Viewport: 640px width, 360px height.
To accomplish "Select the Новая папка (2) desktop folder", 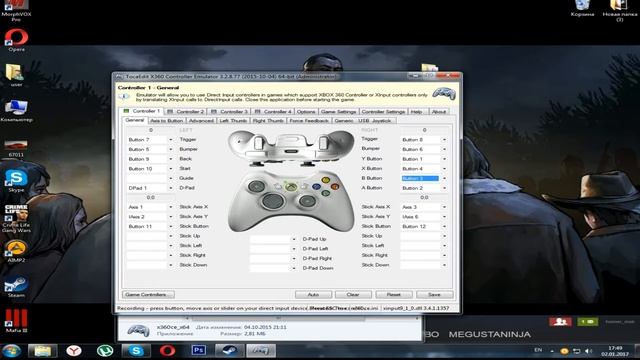I will point(619,11).
